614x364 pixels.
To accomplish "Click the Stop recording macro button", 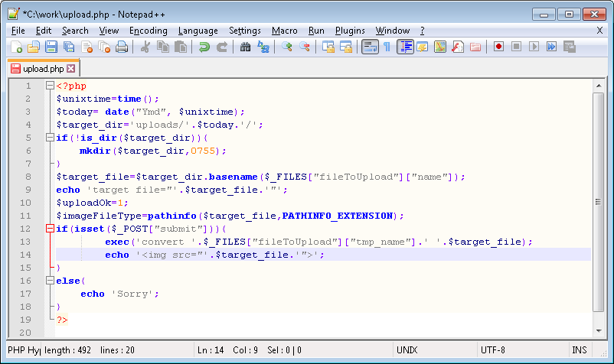I will coord(516,47).
